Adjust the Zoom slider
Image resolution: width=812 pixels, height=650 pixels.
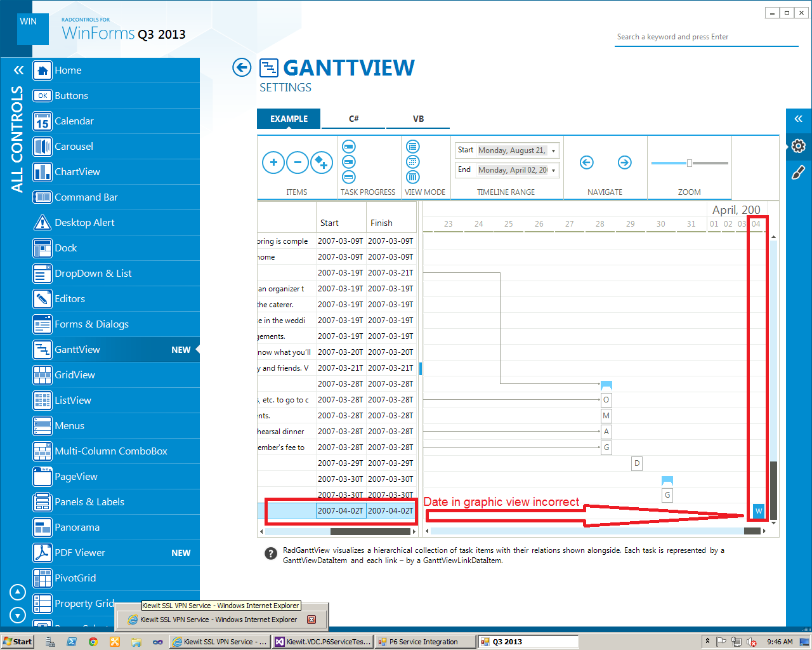click(x=690, y=163)
